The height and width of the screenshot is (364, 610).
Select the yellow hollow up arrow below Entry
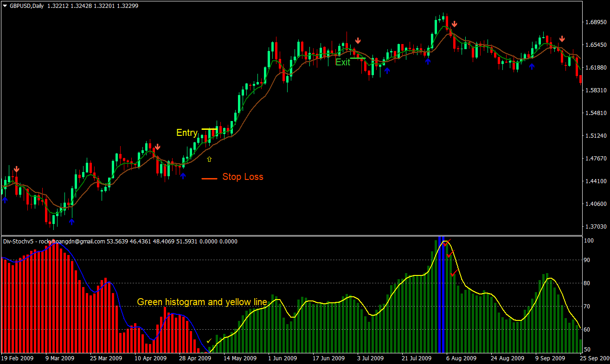(x=209, y=159)
